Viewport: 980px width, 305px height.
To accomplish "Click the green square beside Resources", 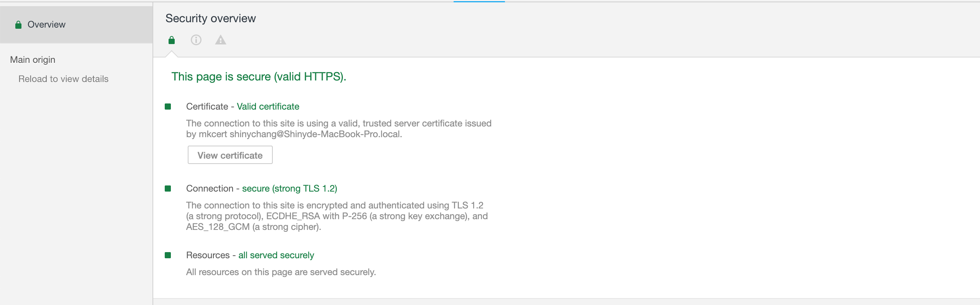I will (168, 255).
